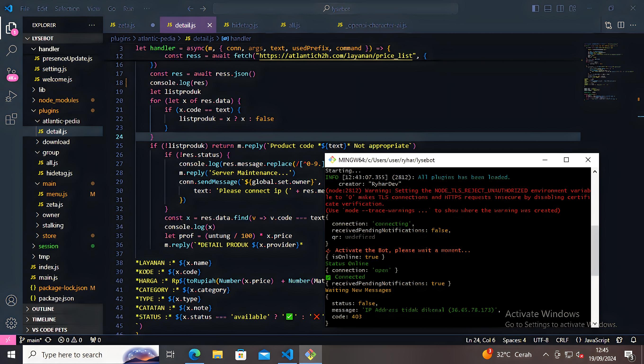Open the Extensions view
The width and height of the screenshot is (644, 364).
11,119
